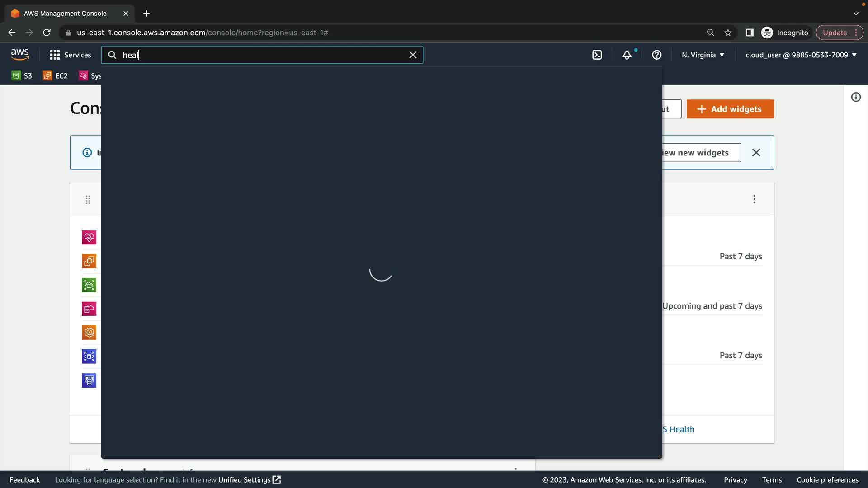The height and width of the screenshot is (488, 868).
Task: Bookmark this page with star icon
Action: (728, 33)
